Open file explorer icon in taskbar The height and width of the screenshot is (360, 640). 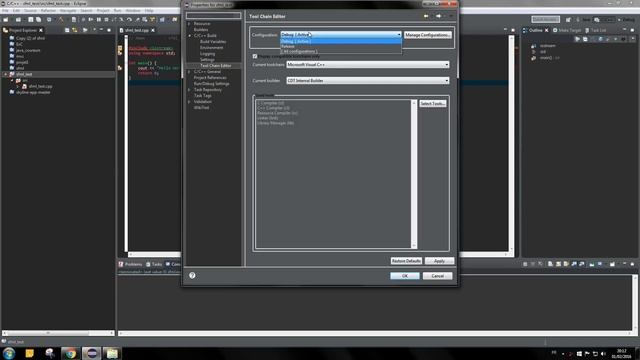click(x=112, y=353)
